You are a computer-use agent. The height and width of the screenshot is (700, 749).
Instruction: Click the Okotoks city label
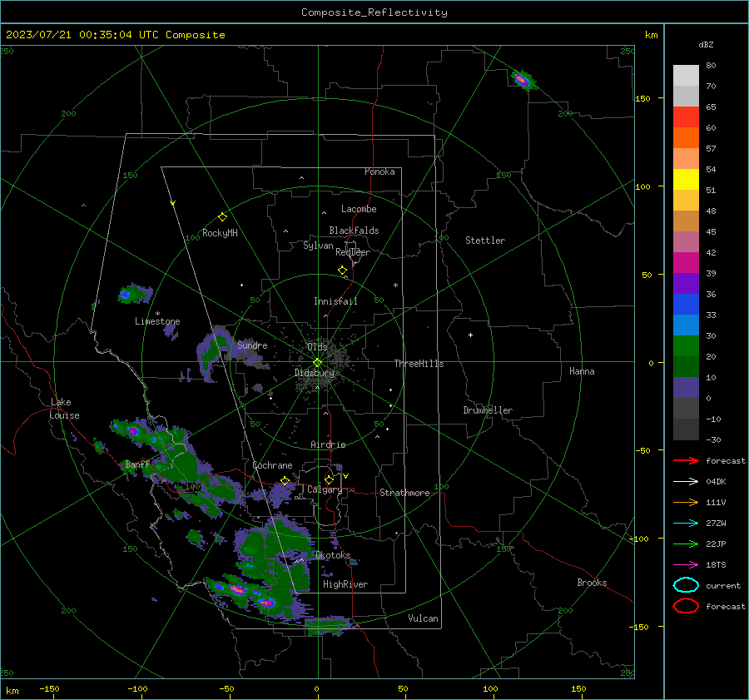tap(333, 555)
